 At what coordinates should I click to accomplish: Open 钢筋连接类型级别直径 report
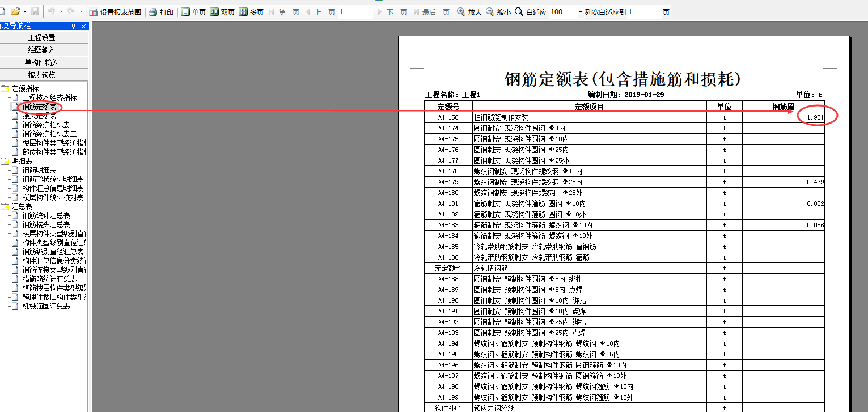click(x=54, y=270)
